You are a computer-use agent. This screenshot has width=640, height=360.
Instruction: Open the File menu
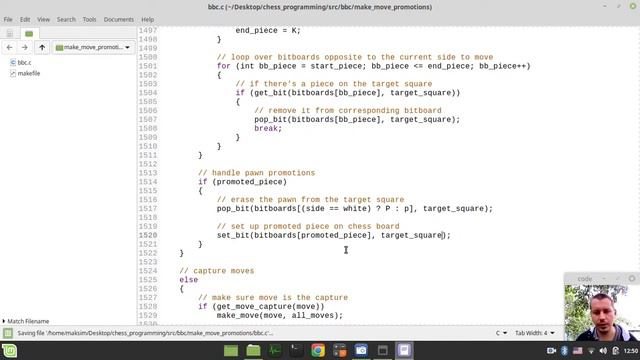(x=8, y=20)
